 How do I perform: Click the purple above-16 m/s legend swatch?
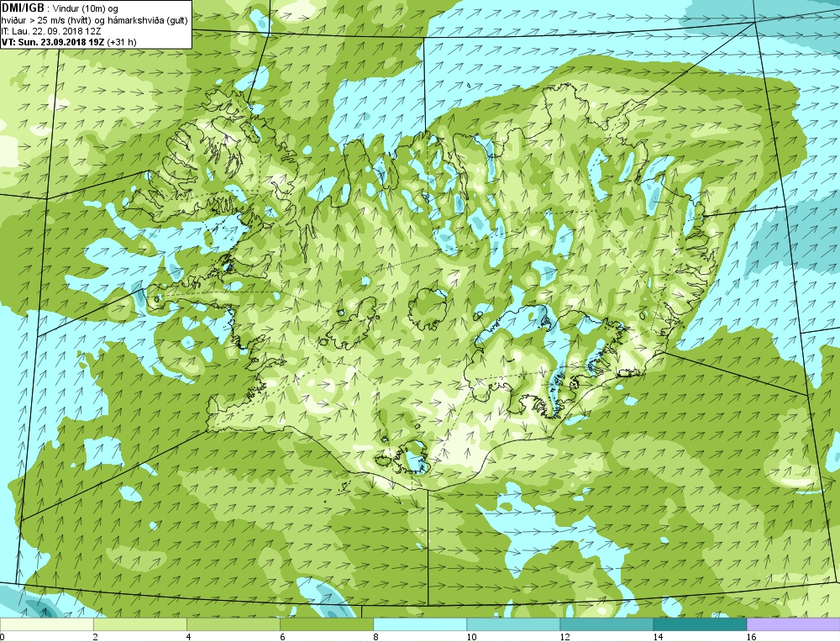[794, 624]
